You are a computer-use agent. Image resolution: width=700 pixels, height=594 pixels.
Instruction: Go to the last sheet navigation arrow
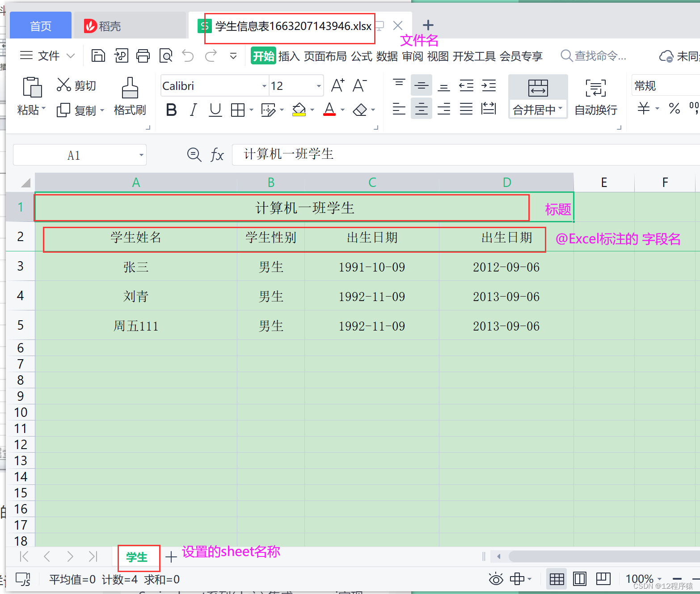pos(93,556)
